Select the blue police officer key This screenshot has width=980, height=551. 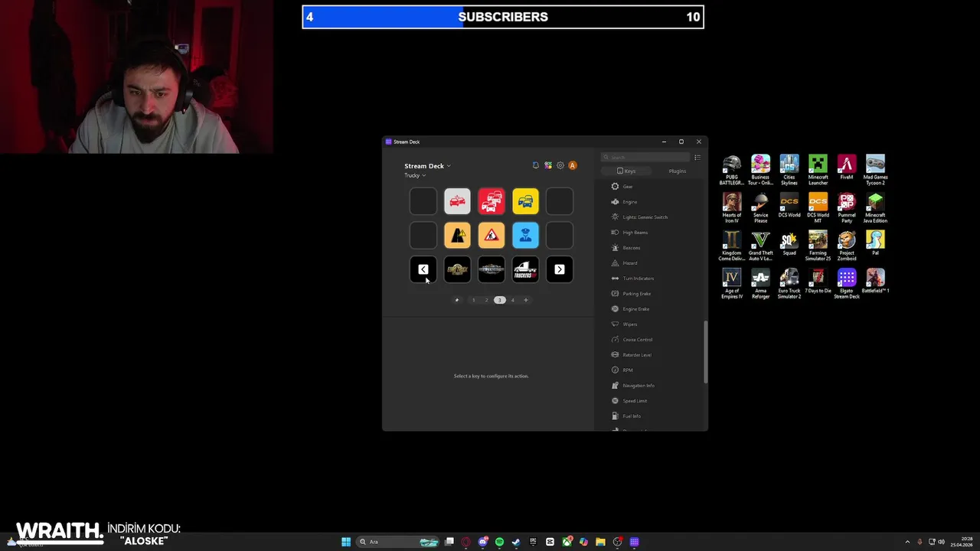525,236
